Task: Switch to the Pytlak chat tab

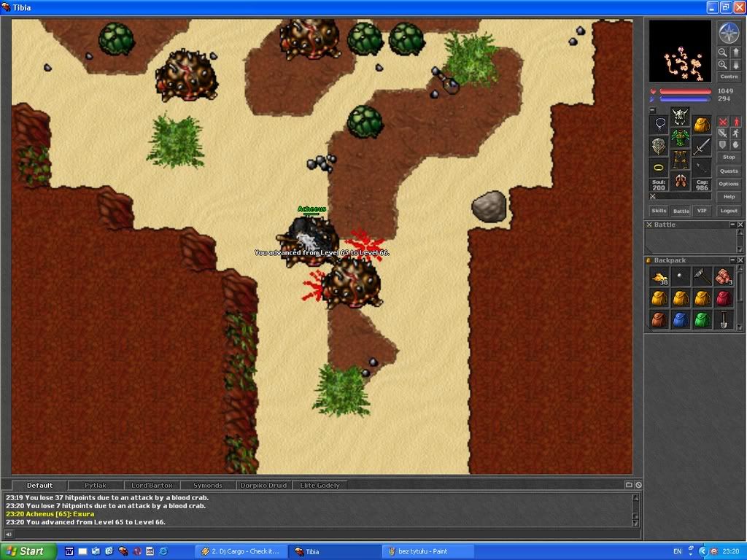Action: click(x=96, y=485)
